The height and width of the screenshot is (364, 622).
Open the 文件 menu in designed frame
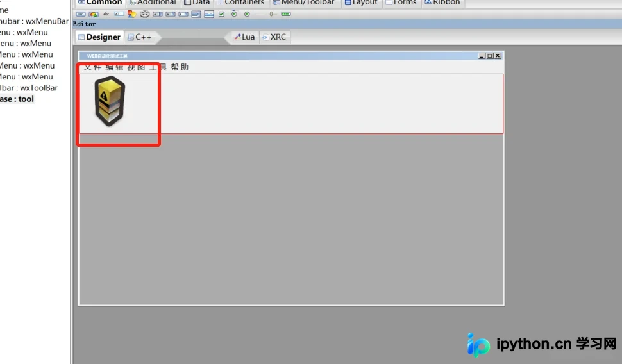click(x=92, y=67)
